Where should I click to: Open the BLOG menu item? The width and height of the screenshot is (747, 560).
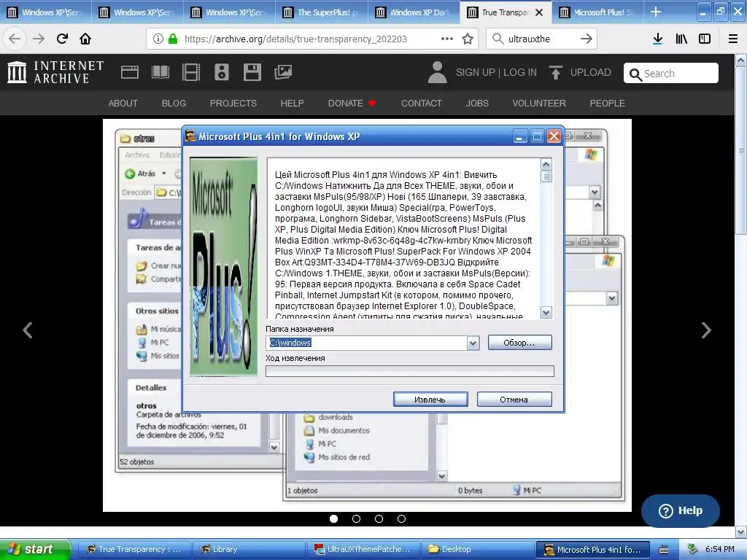pyautogui.click(x=174, y=104)
